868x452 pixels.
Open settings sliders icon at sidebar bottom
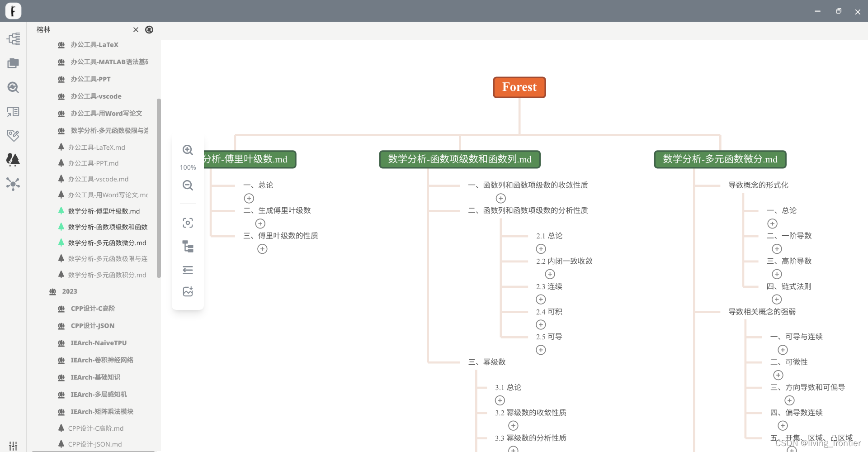tap(13, 446)
